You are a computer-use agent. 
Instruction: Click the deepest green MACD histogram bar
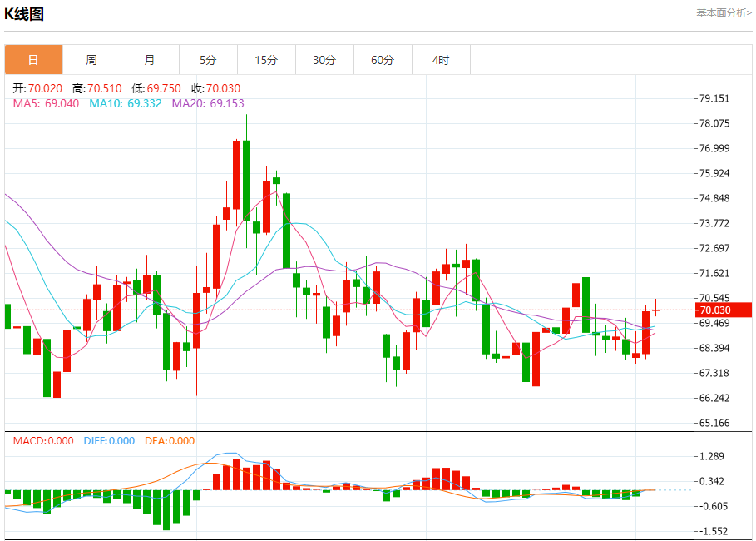[x=167, y=510]
